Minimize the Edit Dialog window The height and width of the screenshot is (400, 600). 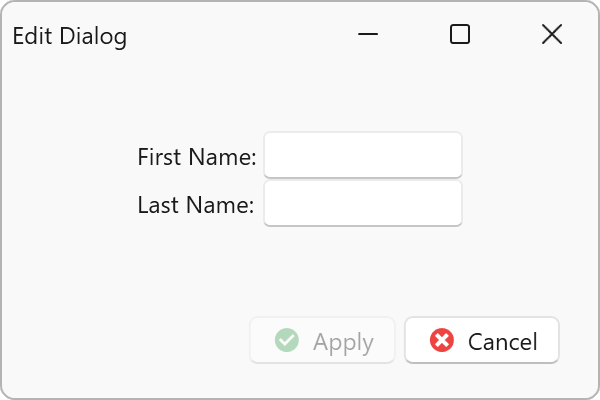[x=368, y=35]
